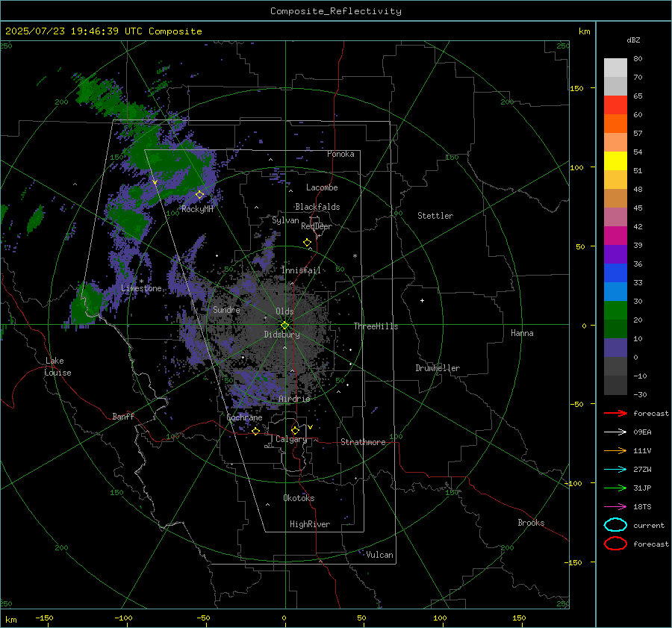Viewport: 672px width, 628px height.
Task: Select the RockyMH label
Action: tap(197, 209)
